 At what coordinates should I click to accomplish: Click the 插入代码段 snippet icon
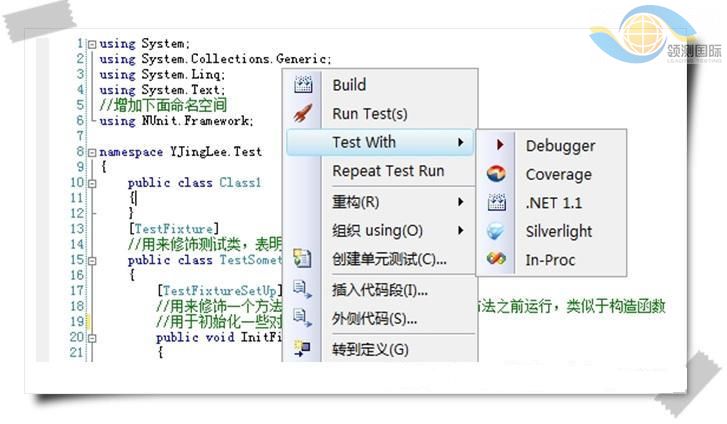click(x=303, y=290)
